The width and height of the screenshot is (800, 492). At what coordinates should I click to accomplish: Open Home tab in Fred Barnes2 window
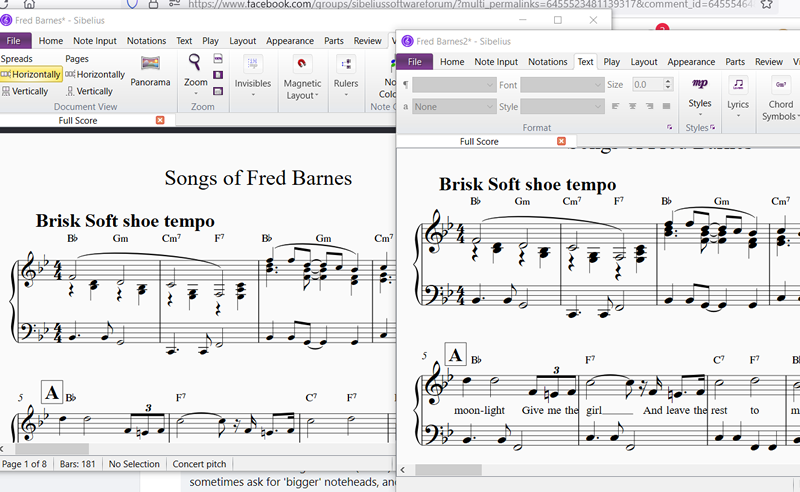(452, 62)
